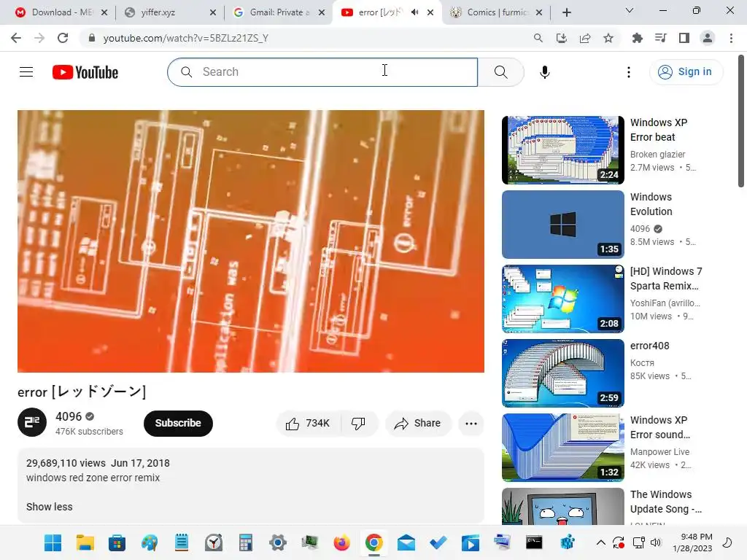Click the browser address bar URL
This screenshot has width=747, height=560.
[x=186, y=38]
